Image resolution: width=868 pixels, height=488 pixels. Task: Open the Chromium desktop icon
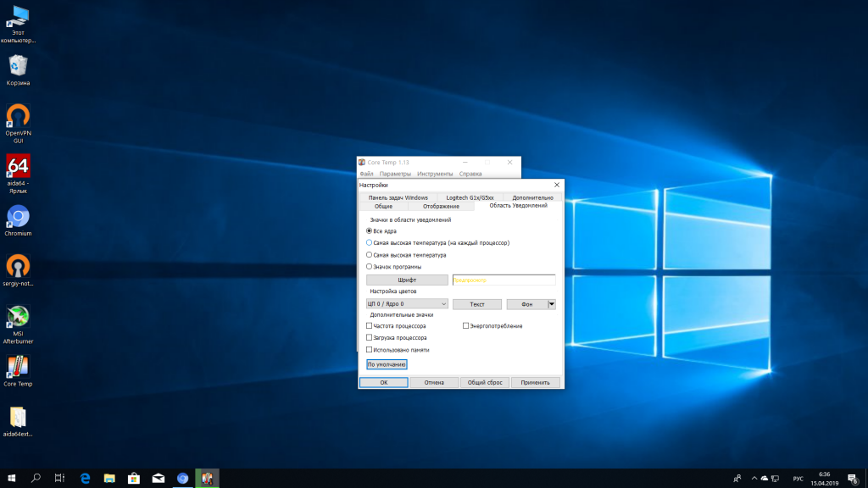coord(18,217)
